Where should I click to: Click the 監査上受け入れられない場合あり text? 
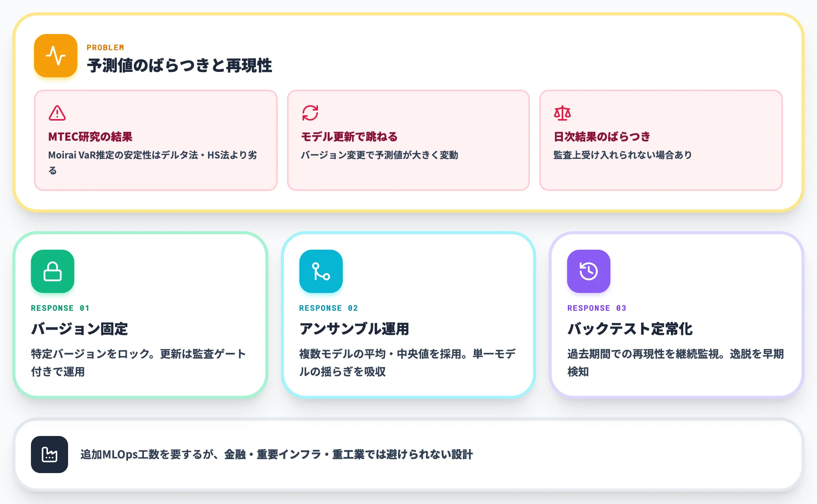pyautogui.click(x=623, y=155)
